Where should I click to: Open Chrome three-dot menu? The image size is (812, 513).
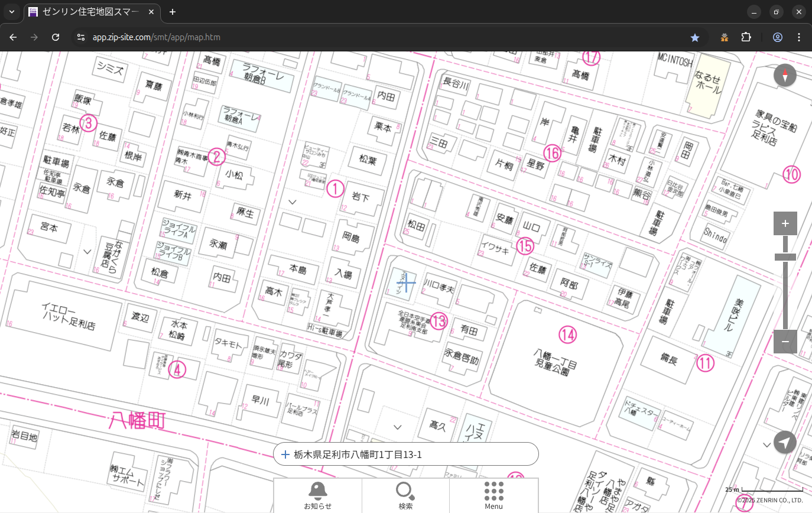pos(799,37)
